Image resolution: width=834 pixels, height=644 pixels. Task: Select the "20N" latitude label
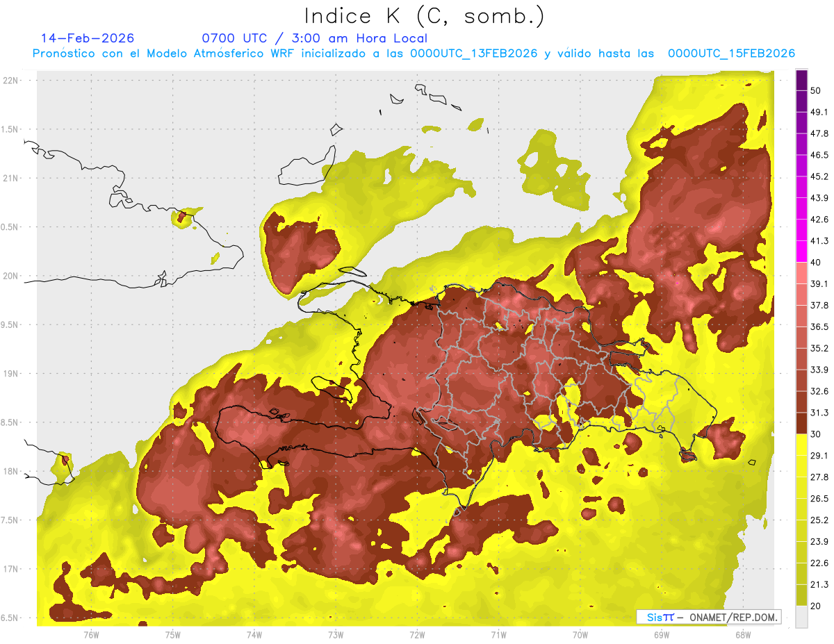pos(12,276)
